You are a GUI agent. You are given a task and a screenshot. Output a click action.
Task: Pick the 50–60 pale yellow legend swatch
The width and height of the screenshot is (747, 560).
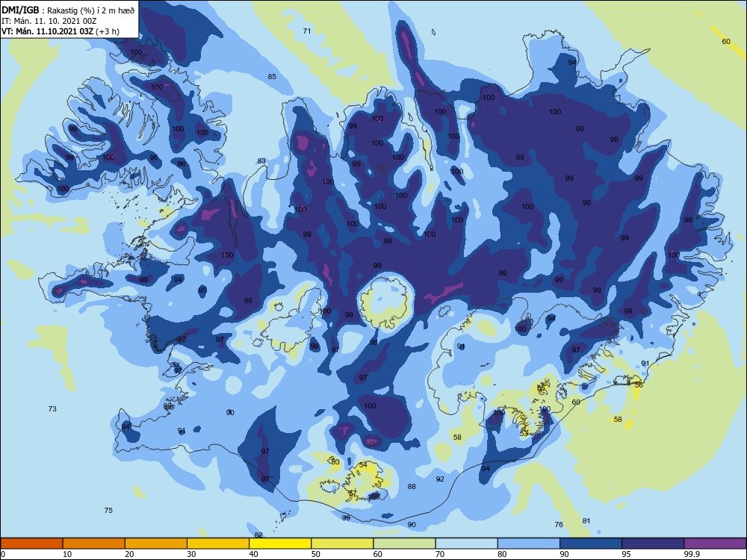pyautogui.click(x=342, y=544)
